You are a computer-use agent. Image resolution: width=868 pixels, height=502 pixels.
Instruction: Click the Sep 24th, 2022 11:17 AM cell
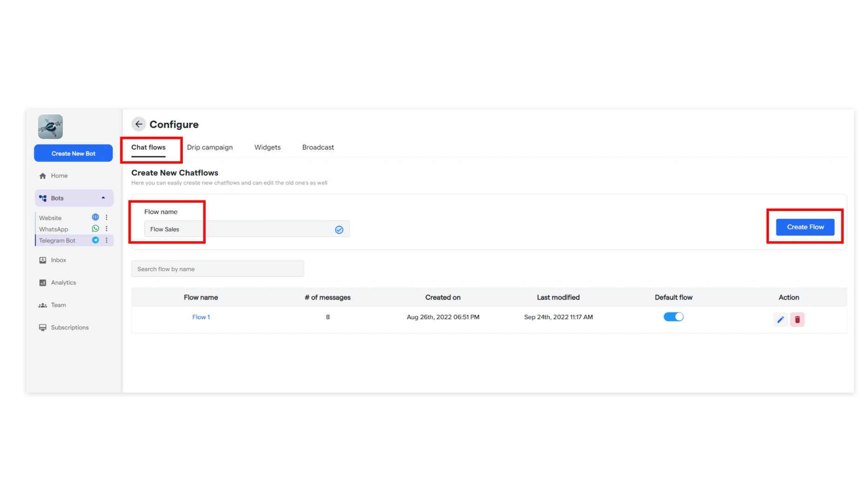click(558, 317)
